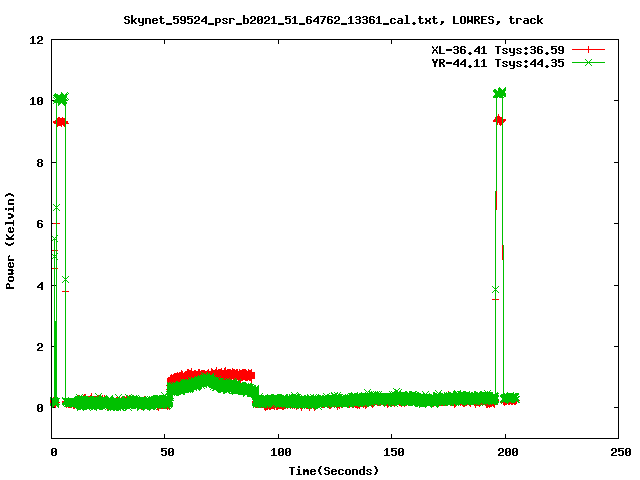This screenshot has width=640, height=480.
Task: Click the red raised plateau between 50 and 90 seconds
Action: click(x=212, y=373)
